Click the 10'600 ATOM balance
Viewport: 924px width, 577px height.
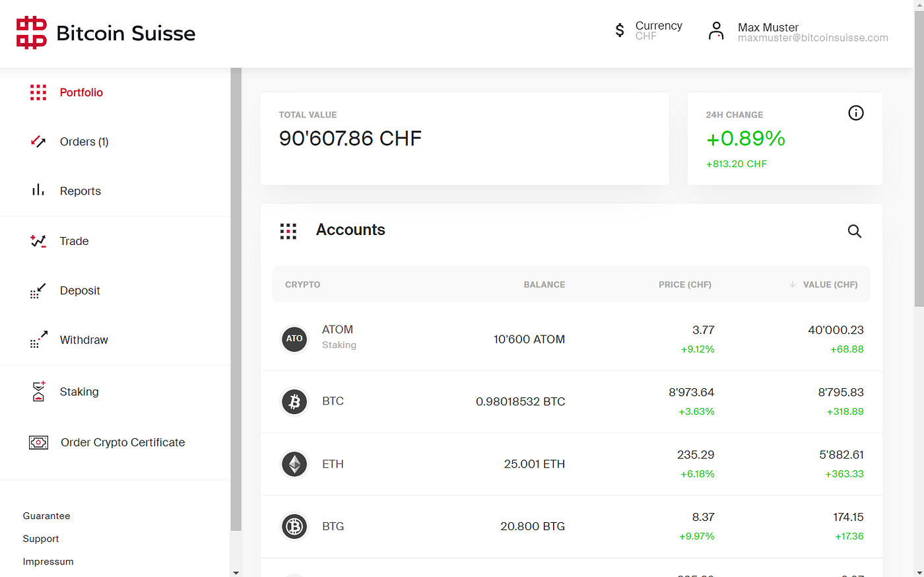(529, 339)
